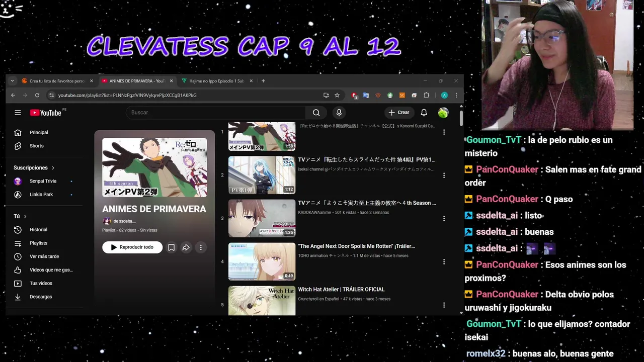Open the Chrome profile avatar
The image size is (644, 362).
pyautogui.click(x=444, y=95)
